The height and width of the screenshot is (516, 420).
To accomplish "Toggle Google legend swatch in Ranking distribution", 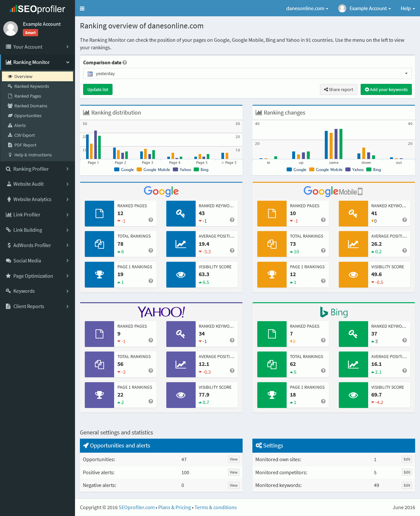I will tap(117, 169).
